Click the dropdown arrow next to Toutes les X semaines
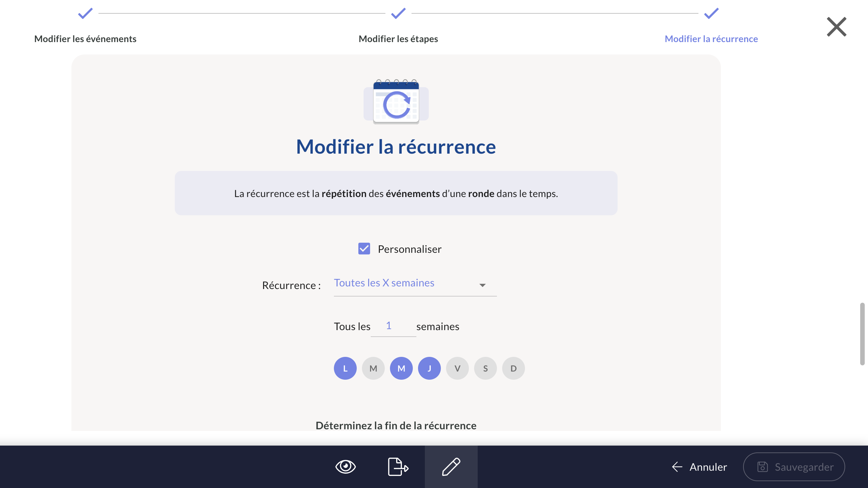The height and width of the screenshot is (488, 868). (x=482, y=285)
